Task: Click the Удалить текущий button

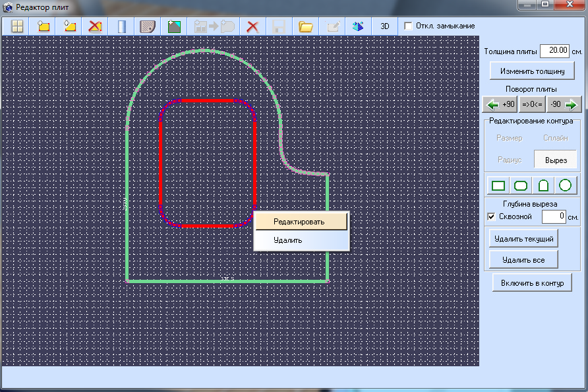Action: [x=524, y=238]
